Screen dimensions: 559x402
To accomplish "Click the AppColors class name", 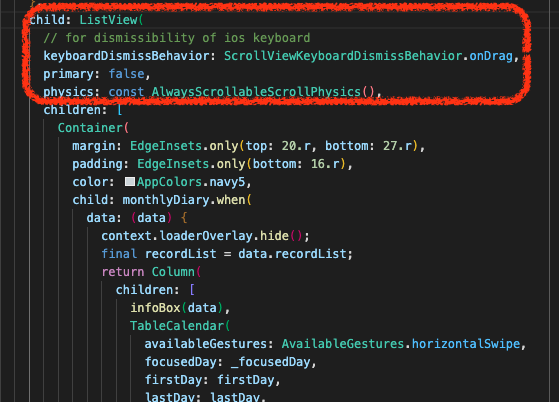I will click(x=169, y=182).
